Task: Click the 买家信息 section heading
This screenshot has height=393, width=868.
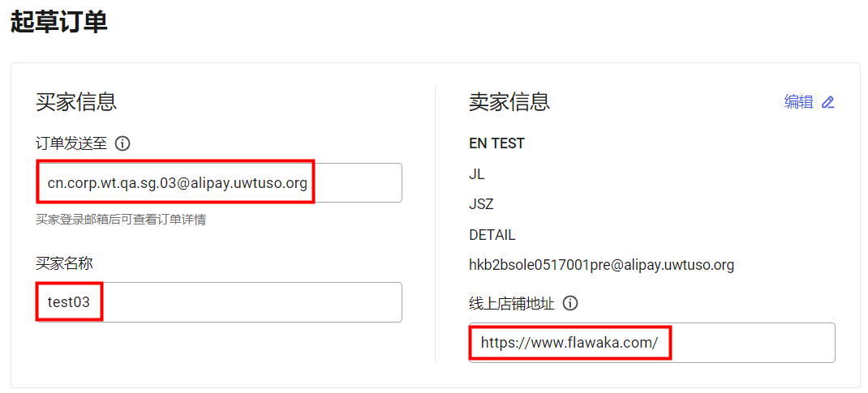Action: click(x=76, y=102)
